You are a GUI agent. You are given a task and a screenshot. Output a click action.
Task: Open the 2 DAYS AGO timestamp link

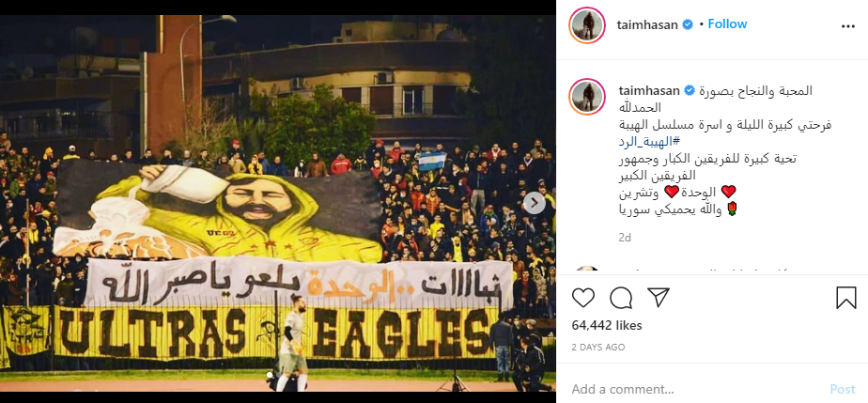coord(597,347)
